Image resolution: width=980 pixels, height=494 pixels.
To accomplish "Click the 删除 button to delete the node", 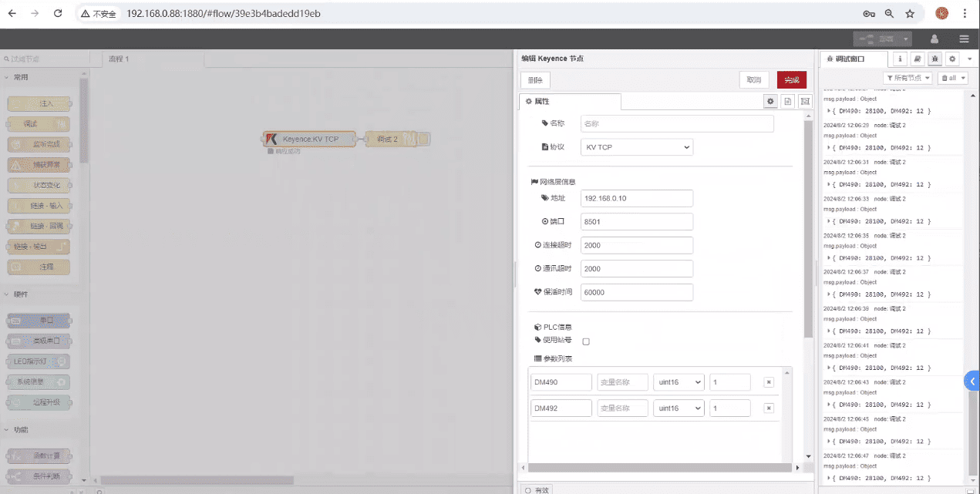I will pyautogui.click(x=535, y=79).
